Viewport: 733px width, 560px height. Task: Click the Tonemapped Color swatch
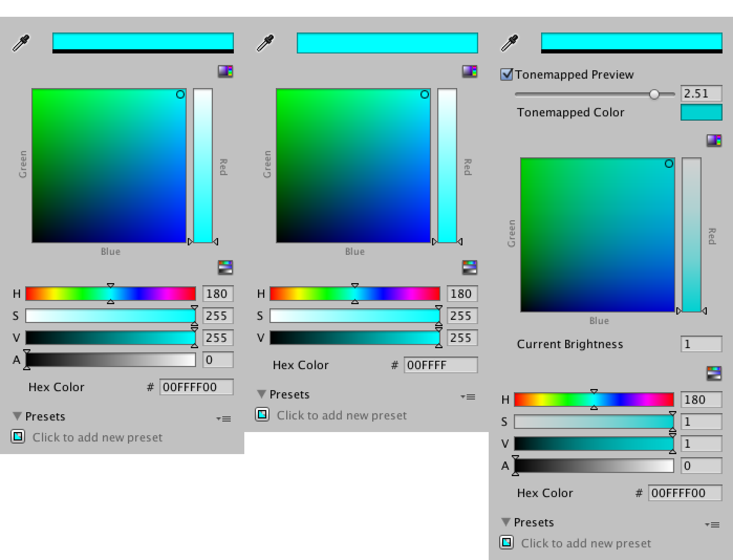[702, 113]
